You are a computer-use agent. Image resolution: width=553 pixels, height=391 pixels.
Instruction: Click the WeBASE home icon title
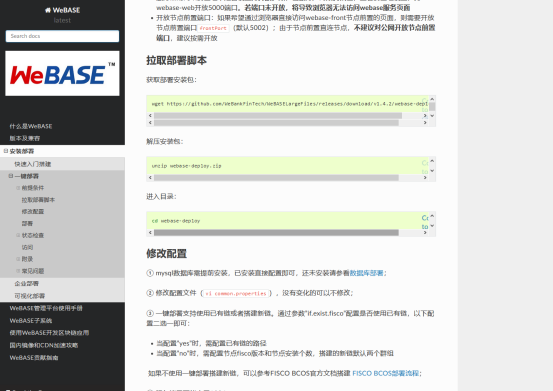point(62,10)
